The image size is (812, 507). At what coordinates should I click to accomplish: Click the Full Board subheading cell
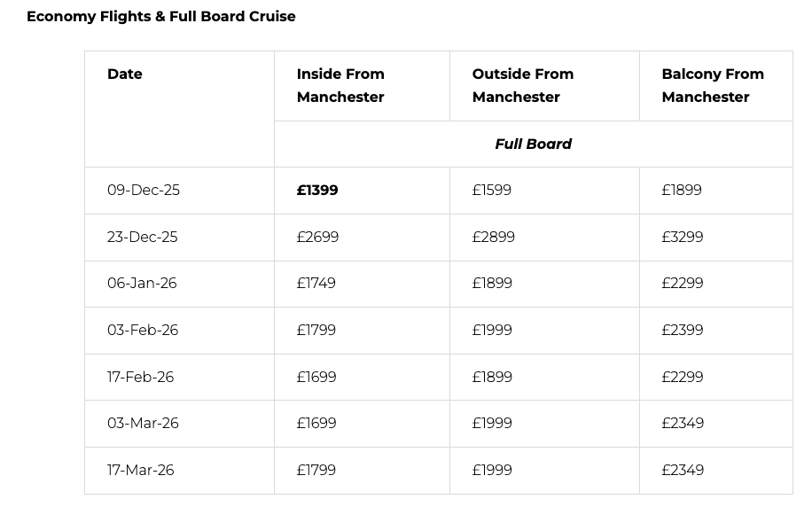534,144
